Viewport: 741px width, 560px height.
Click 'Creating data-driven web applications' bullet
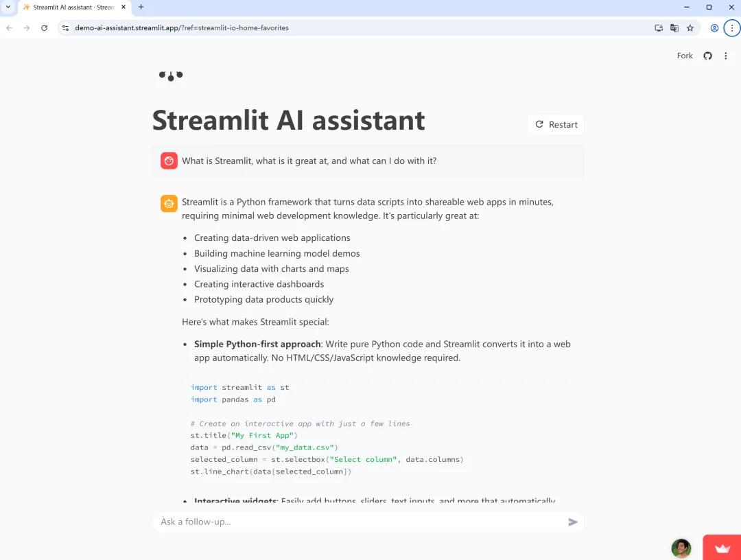point(272,238)
